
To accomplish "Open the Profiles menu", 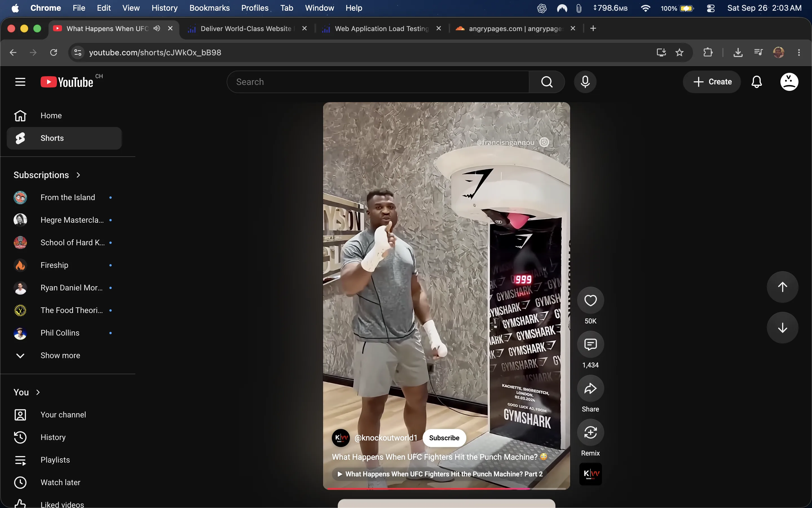I will pyautogui.click(x=255, y=8).
